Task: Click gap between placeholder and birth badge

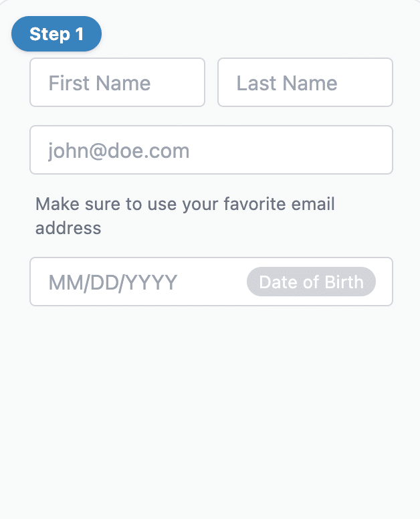Action: pyautogui.click(x=213, y=282)
